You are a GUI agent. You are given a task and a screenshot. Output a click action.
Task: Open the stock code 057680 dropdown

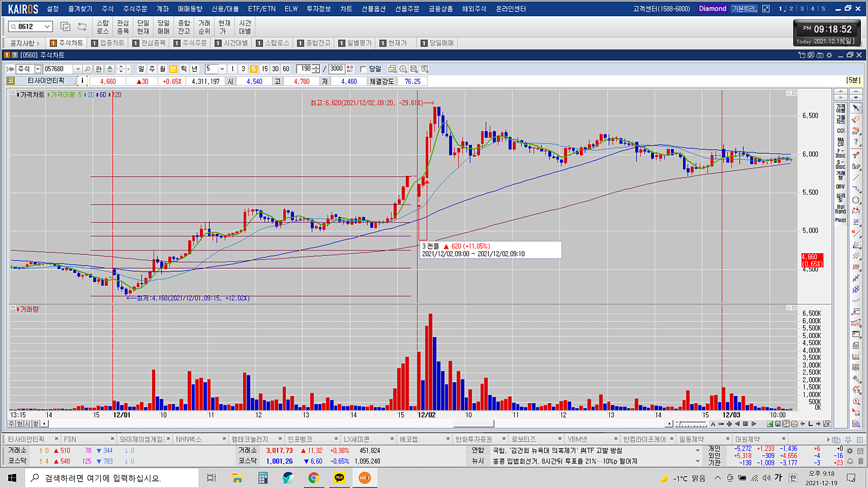coord(78,69)
